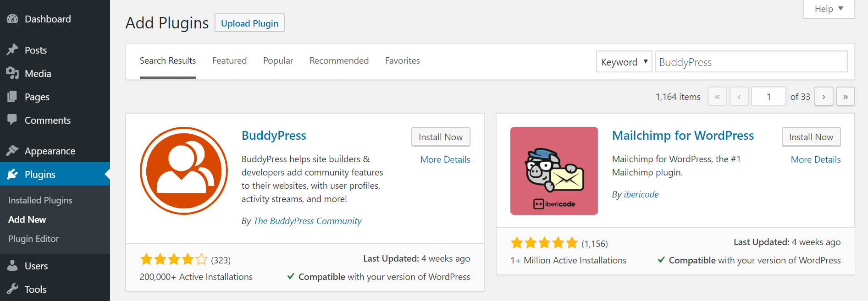The image size is (868, 301).
Task: Click the current page number field
Action: (x=768, y=97)
